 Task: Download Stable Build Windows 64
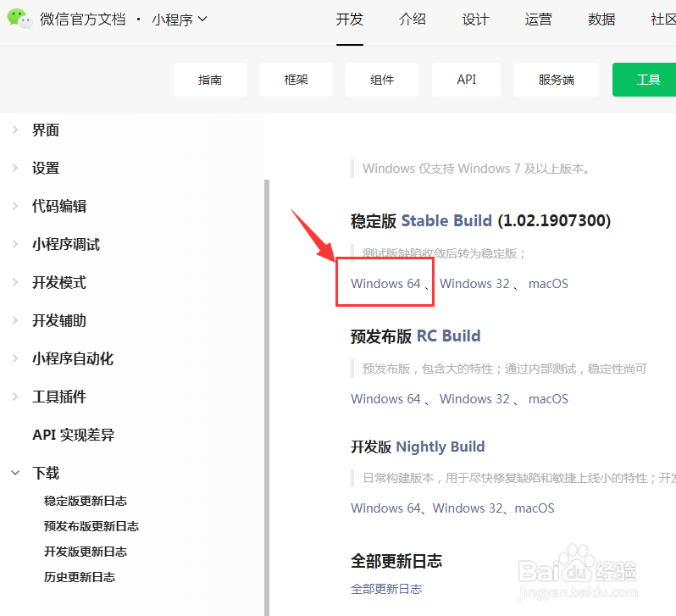385,283
